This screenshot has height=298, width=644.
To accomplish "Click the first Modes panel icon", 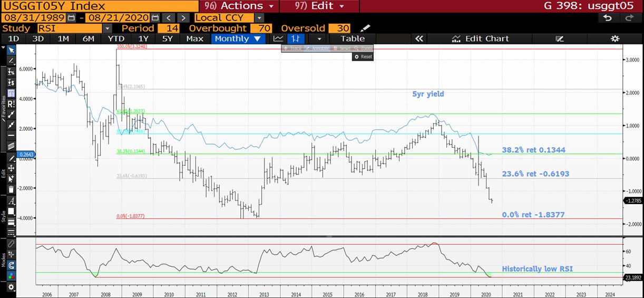I will (x=11, y=245).
